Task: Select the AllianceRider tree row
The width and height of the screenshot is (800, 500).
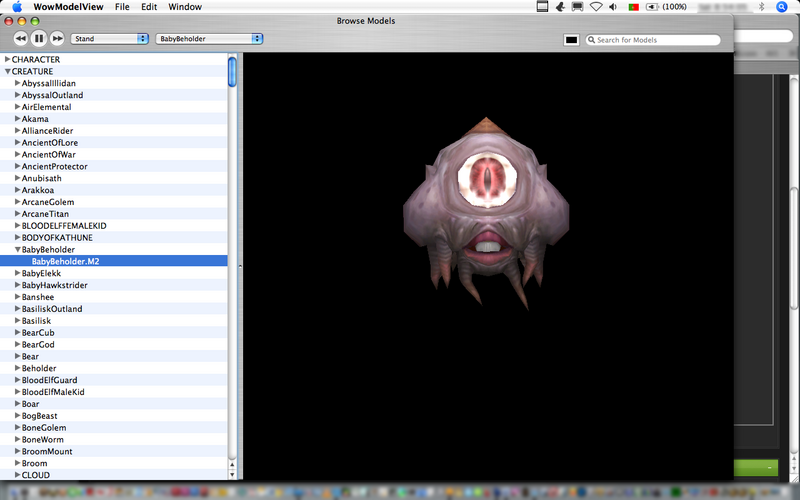Action: 114,131
